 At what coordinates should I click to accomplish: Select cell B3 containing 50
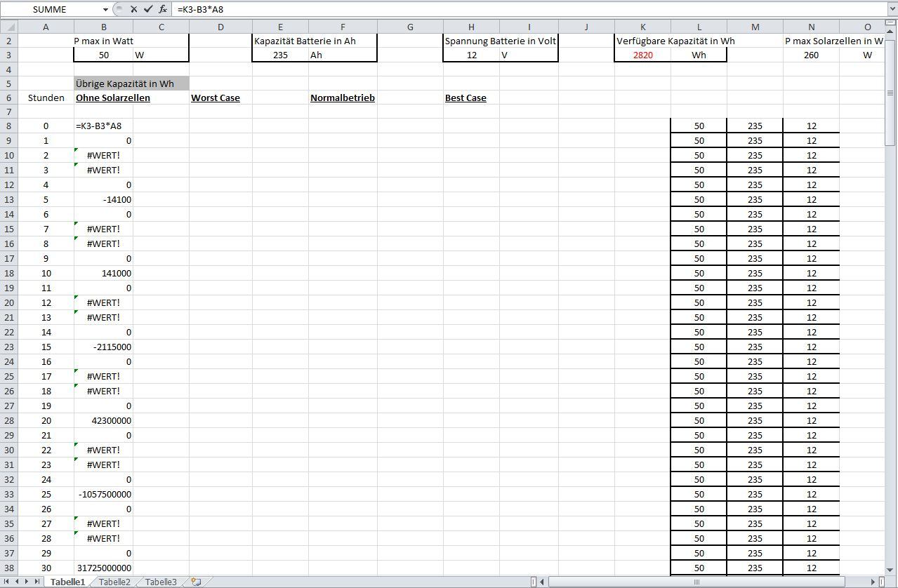103,55
